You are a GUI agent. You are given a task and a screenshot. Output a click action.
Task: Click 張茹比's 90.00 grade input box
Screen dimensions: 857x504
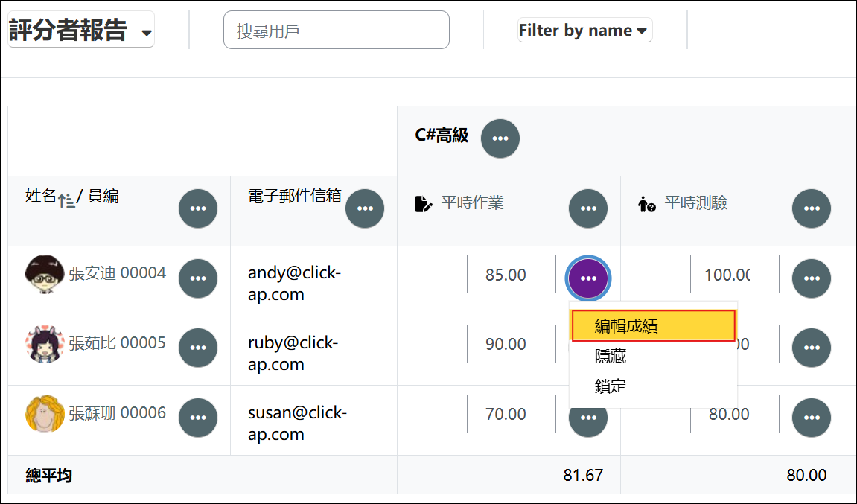tap(511, 344)
